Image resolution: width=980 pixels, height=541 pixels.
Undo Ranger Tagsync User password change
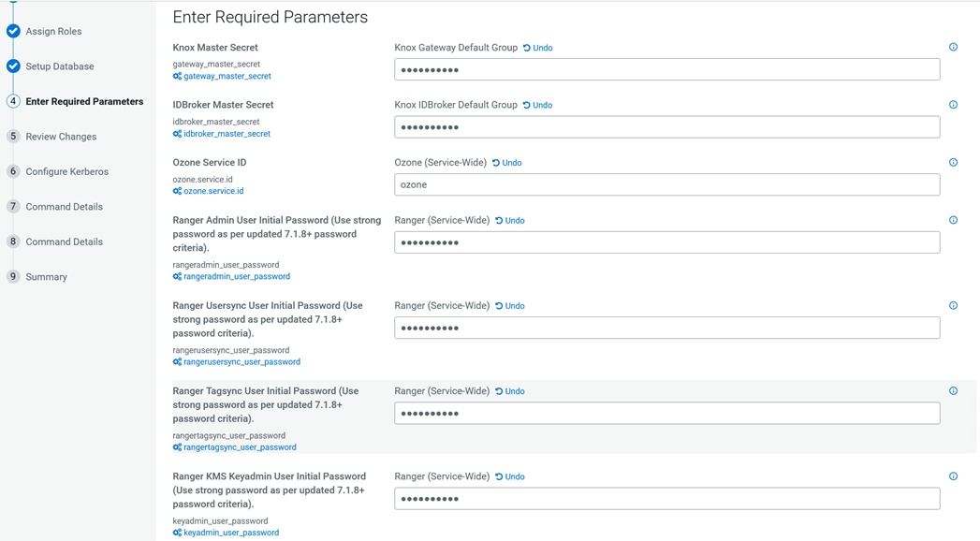click(x=510, y=391)
